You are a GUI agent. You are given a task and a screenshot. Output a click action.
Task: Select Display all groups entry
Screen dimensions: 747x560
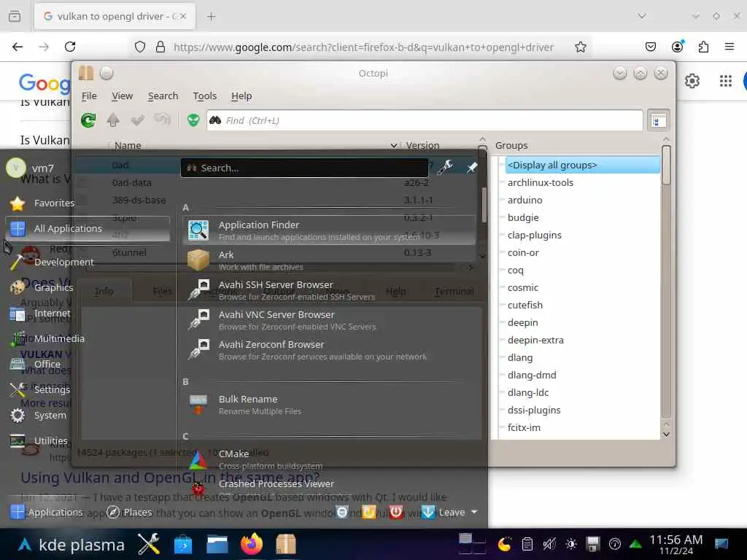(x=582, y=166)
